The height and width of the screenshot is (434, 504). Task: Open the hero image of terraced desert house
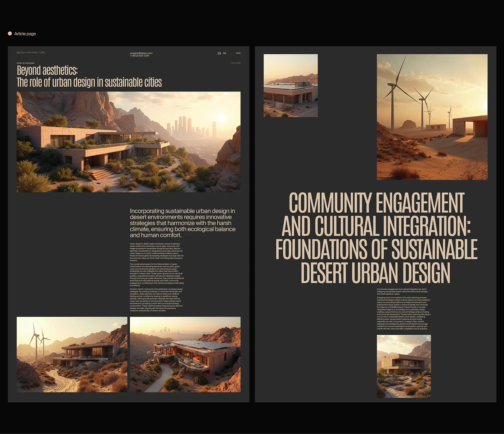click(x=129, y=142)
